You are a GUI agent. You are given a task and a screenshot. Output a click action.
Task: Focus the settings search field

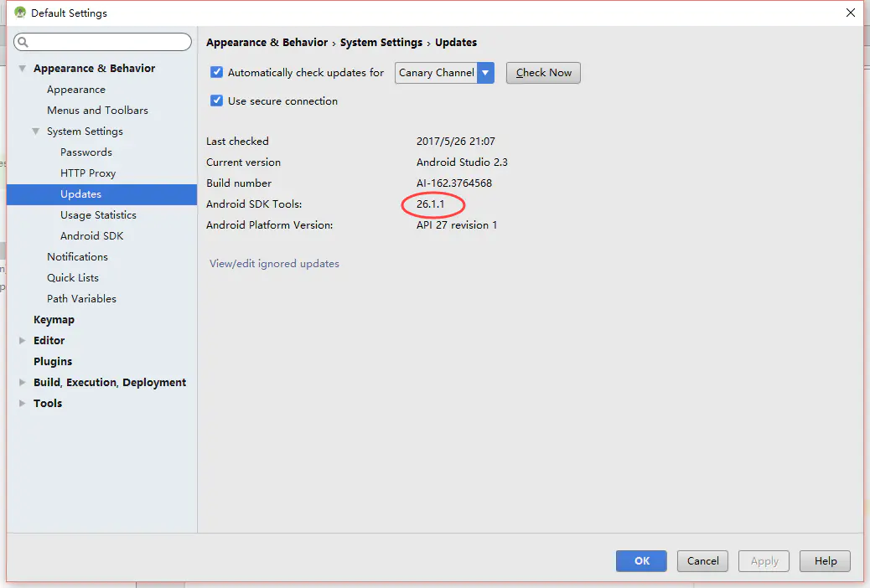click(102, 42)
